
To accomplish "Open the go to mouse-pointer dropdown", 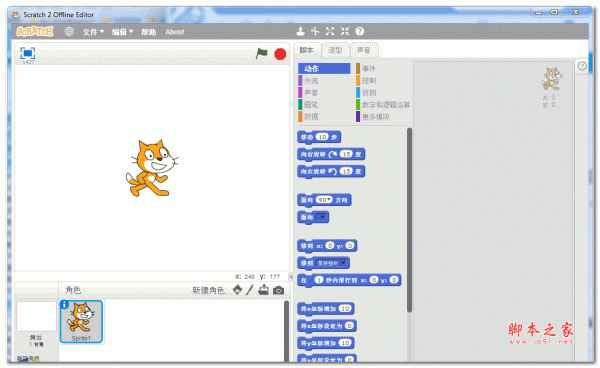I will 332,263.
